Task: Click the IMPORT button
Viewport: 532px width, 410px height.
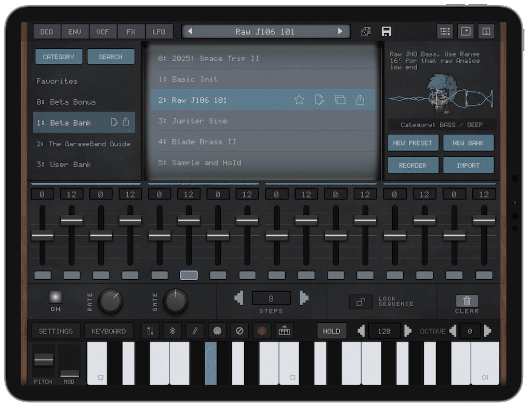Action: tap(468, 166)
